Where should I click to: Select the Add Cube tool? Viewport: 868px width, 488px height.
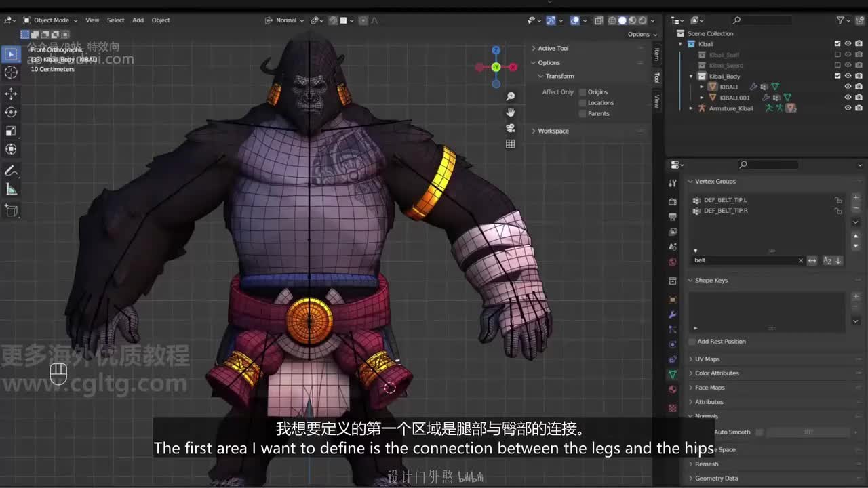[11, 211]
